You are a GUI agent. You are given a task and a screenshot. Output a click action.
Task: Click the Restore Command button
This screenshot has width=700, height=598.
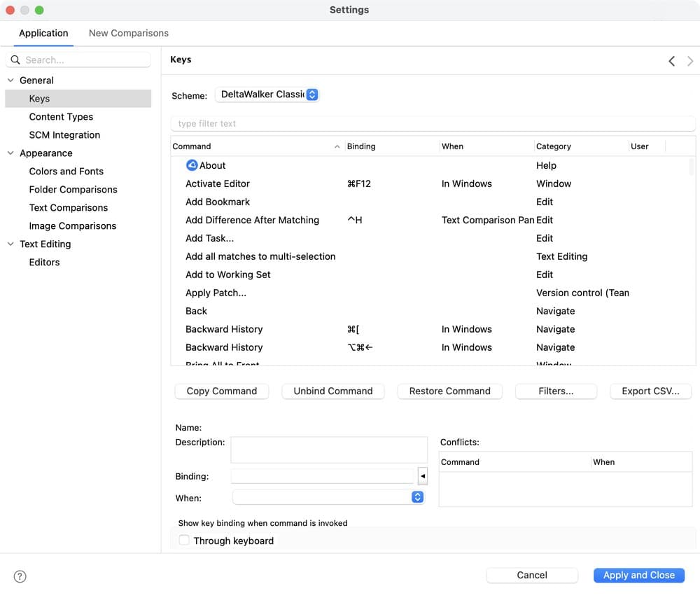450,391
